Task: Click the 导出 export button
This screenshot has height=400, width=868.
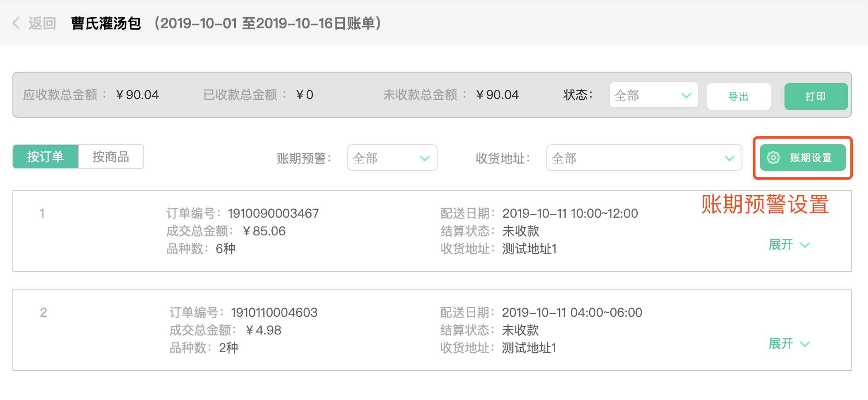Action: 739,96
